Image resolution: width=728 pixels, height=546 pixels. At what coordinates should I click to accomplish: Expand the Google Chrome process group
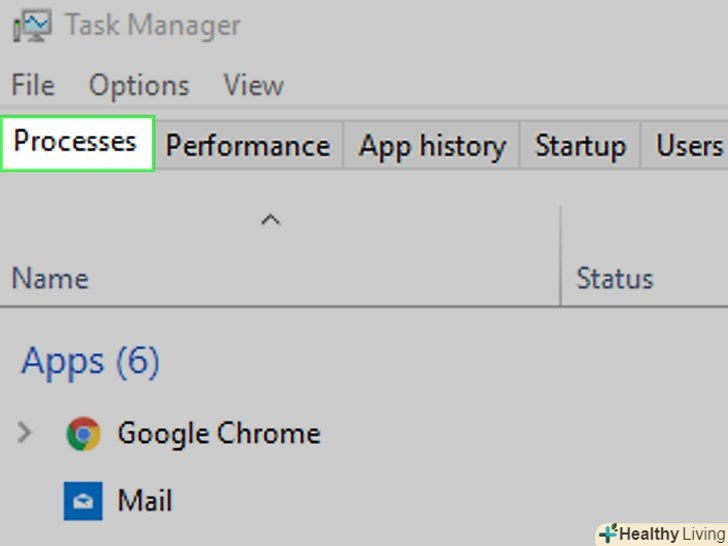click(x=25, y=434)
